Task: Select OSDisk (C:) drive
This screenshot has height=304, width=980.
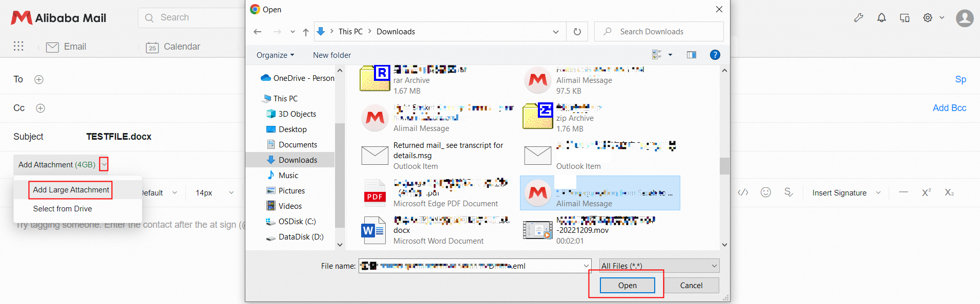Action: [x=291, y=222]
